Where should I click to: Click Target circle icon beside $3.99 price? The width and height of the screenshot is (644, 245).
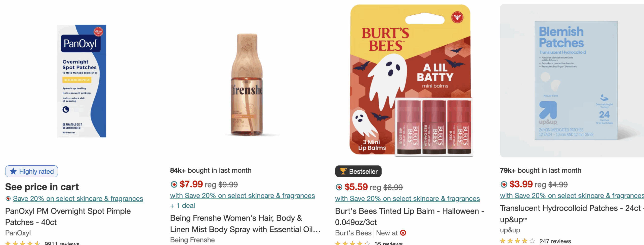coord(504,185)
